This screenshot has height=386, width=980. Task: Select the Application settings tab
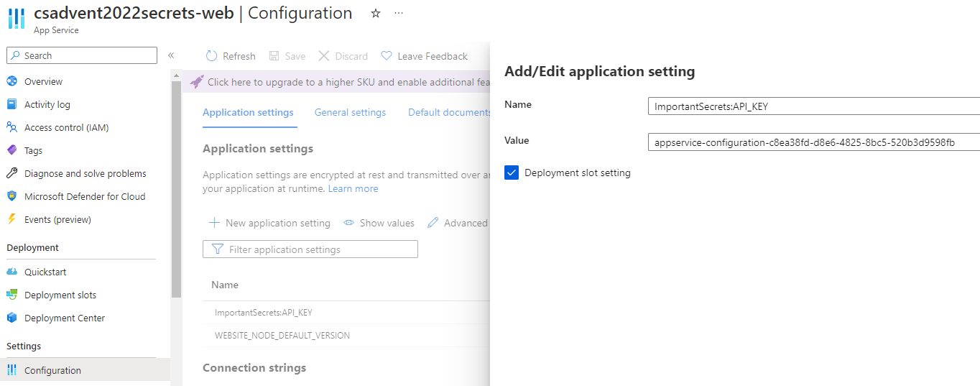[248, 112]
